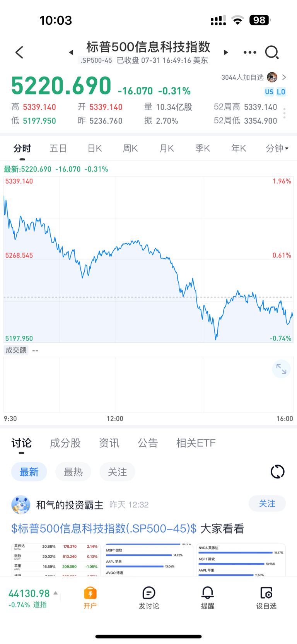
Task: Expand chart to fullscreen icon
Action: click(281, 369)
